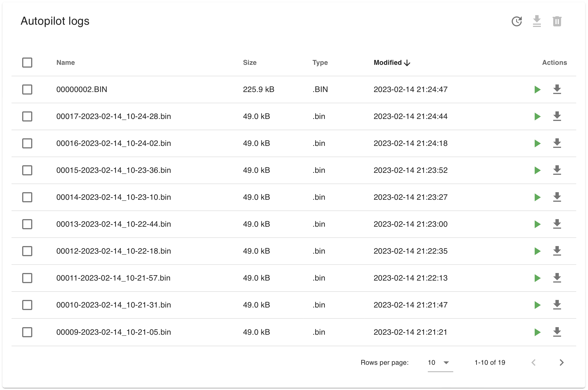The height and width of the screenshot is (390, 588).
Task: Check the box for 00012-2023-02-14_10-22-18.bin
Action: coord(27,251)
